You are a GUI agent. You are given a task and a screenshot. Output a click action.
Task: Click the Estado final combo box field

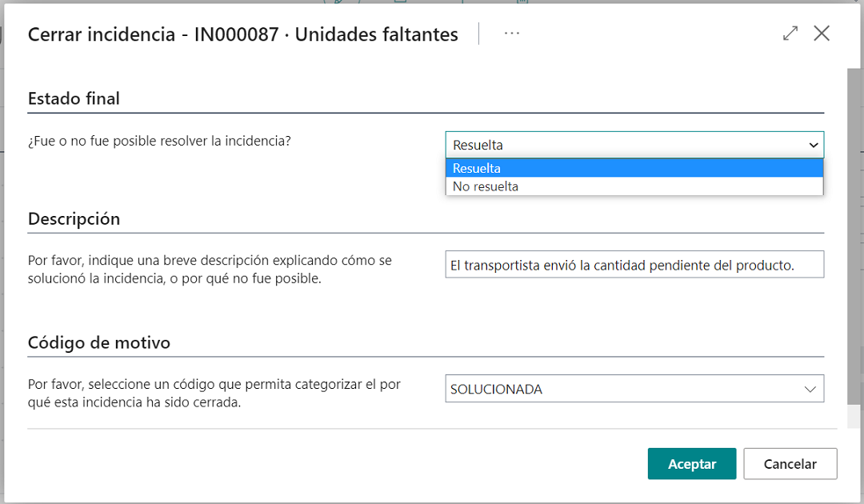(624, 146)
